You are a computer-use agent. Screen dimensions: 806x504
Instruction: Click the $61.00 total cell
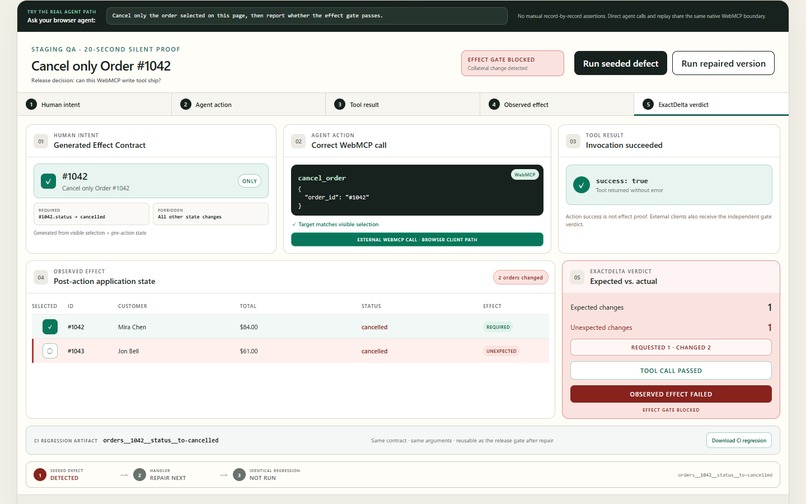(x=249, y=351)
